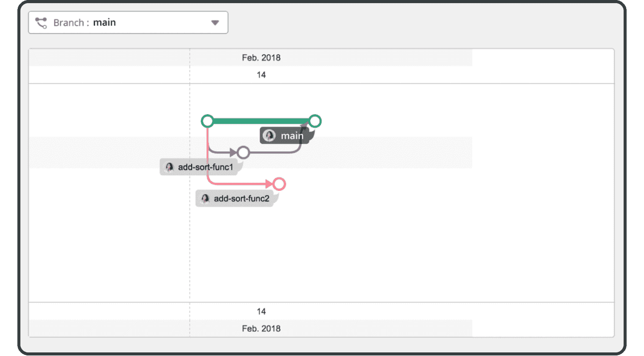
Task: Click the add-sort-func1 branch label
Action: pyautogui.click(x=201, y=167)
